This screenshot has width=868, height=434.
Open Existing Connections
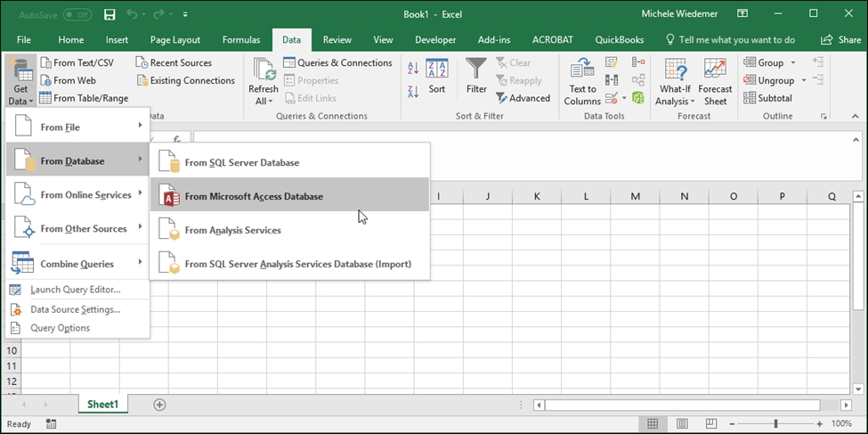tap(185, 80)
